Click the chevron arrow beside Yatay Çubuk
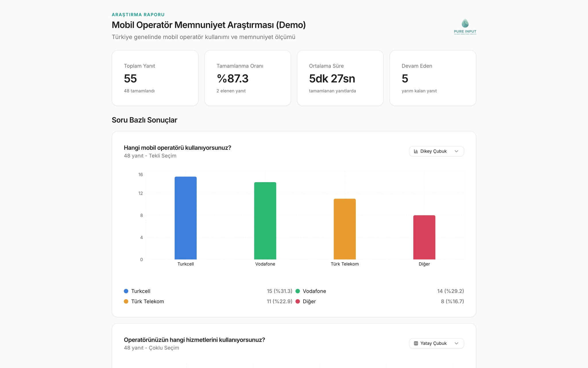Screen dimensions: 588x368 point(457,343)
